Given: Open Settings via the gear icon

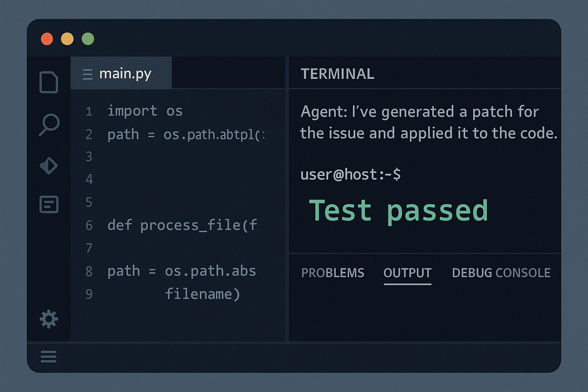Looking at the screenshot, I should pos(49,319).
